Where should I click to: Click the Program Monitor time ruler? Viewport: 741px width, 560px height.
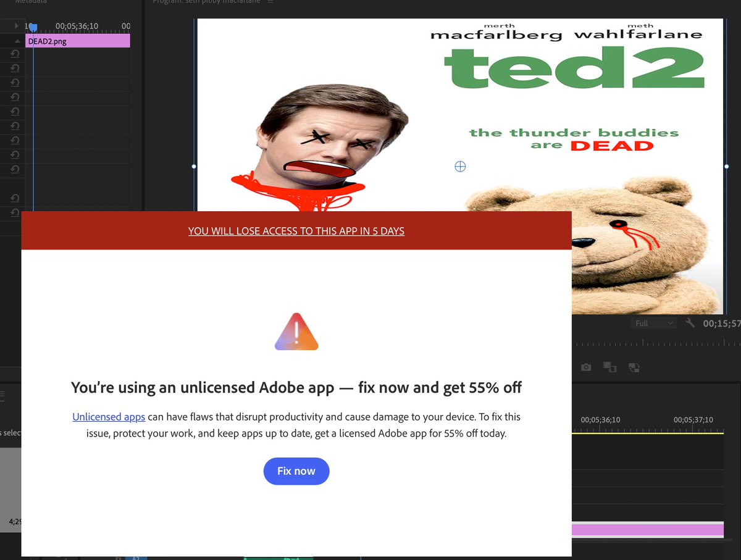coord(656,343)
